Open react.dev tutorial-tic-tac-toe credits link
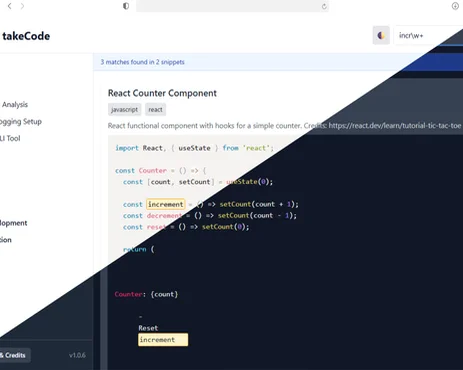 395,126
